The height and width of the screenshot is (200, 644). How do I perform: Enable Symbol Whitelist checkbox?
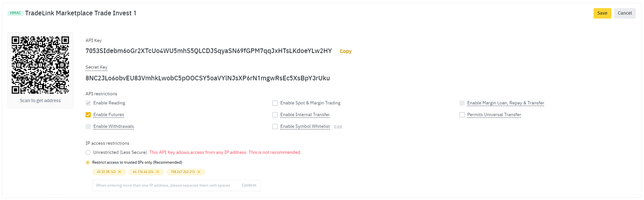pyautogui.click(x=275, y=127)
